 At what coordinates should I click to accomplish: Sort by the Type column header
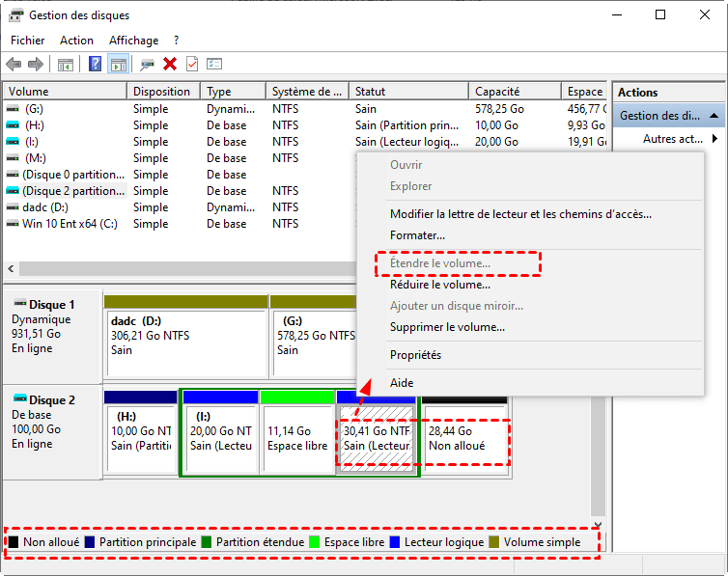[x=234, y=92]
